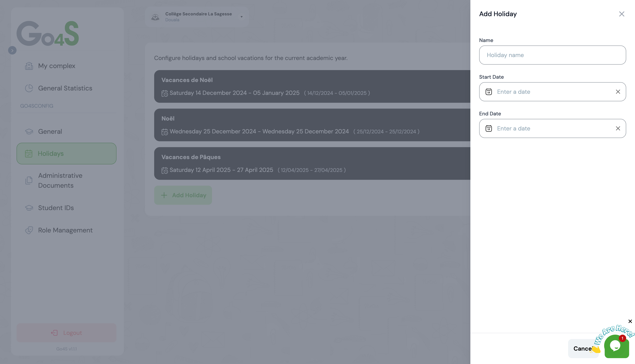635x364 pixels.
Task: Close the Add Holiday panel
Action: (621, 14)
